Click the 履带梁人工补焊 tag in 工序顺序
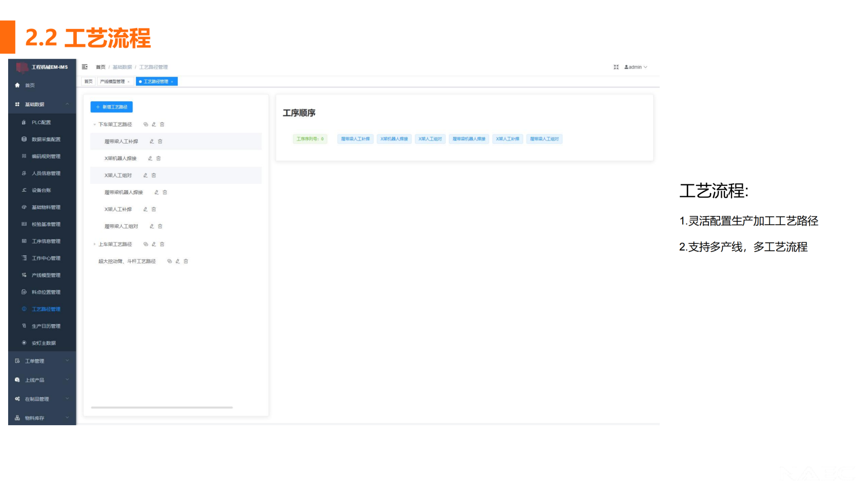This screenshot has width=868, height=488. coord(355,139)
